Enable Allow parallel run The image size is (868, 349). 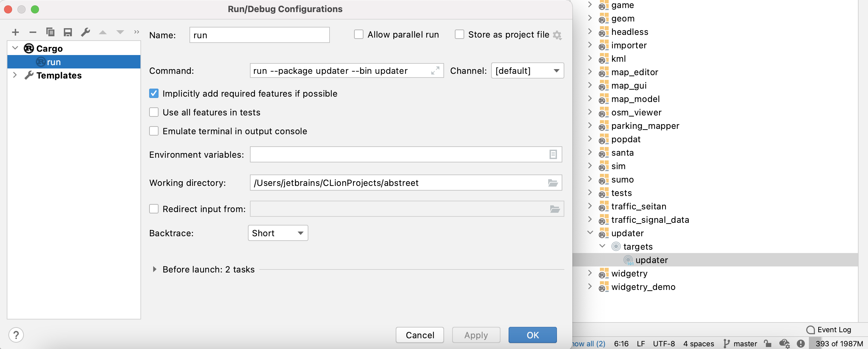[x=358, y=34]
